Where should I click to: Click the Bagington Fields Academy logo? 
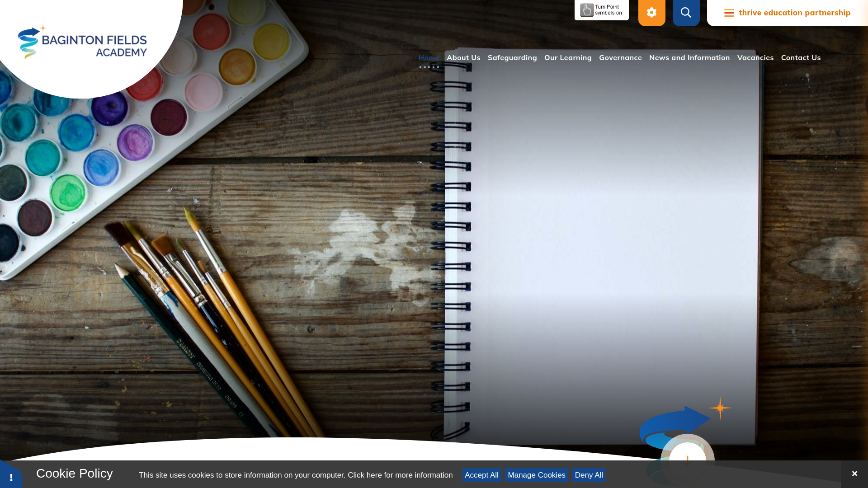[82, 42]
